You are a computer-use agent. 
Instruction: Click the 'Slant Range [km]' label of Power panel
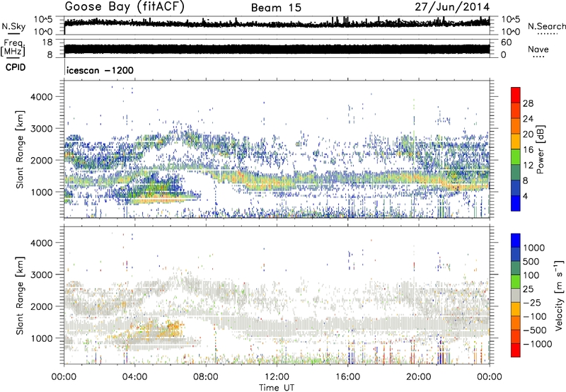click(x=20, y=149)
